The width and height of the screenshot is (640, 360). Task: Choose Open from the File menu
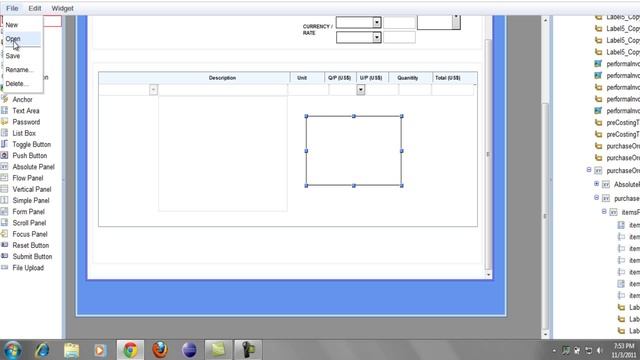[22, 39]
